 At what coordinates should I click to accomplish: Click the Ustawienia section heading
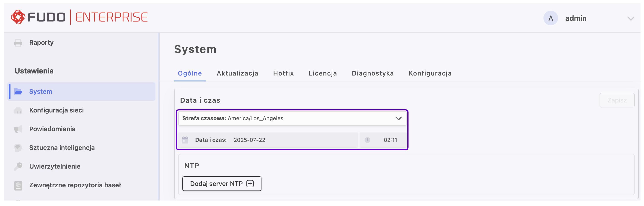[x=34, y=71]
